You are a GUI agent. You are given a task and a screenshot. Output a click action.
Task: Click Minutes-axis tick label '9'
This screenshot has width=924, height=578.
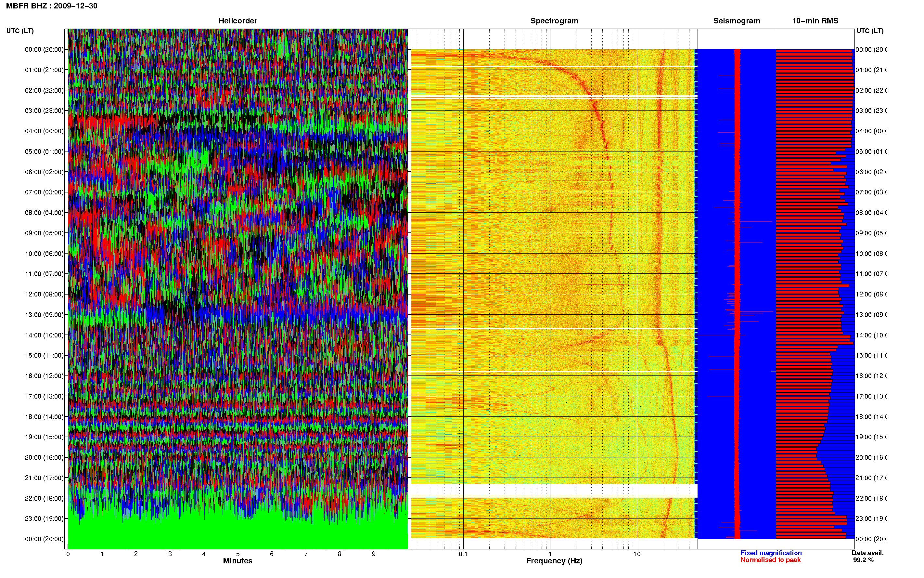(374, 554)
